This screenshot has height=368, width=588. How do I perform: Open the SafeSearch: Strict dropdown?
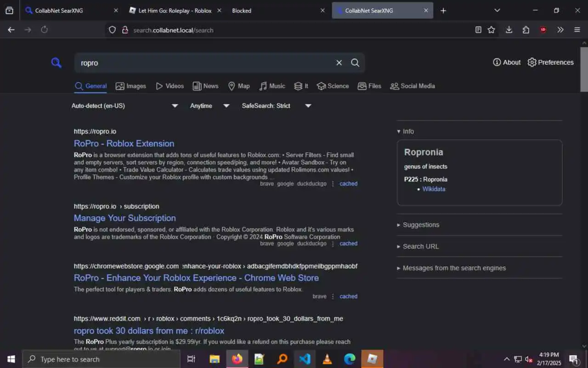pos(277,106)
